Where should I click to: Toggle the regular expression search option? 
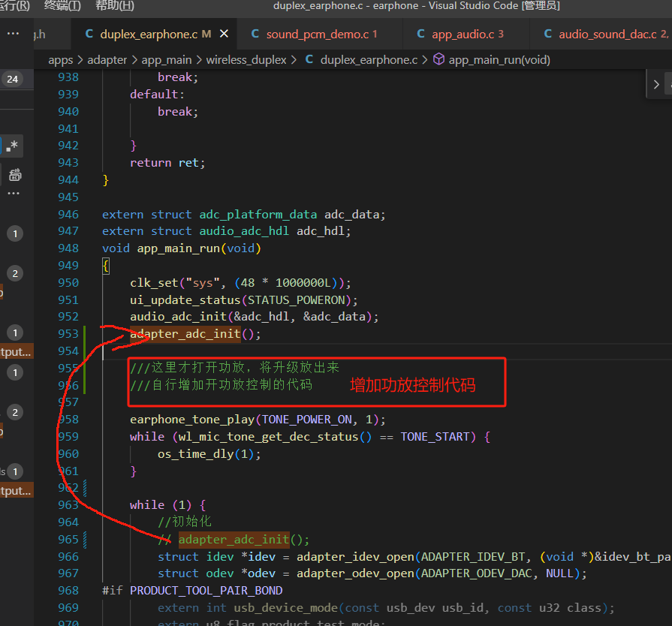(x=12, y=146)
